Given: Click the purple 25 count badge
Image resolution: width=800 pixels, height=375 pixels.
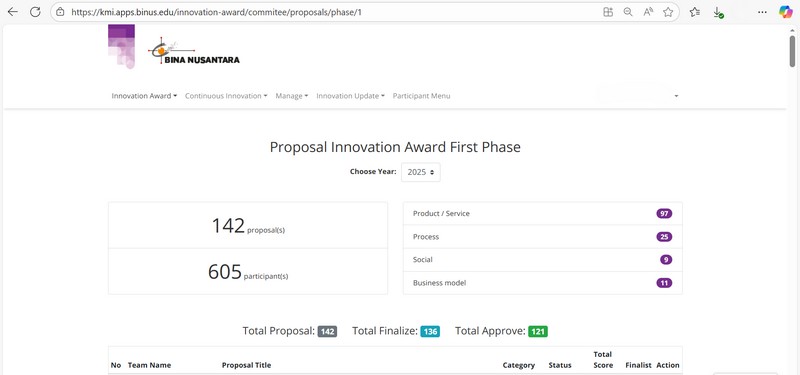Looking at the screenshot, I should (x=664, y=237).
